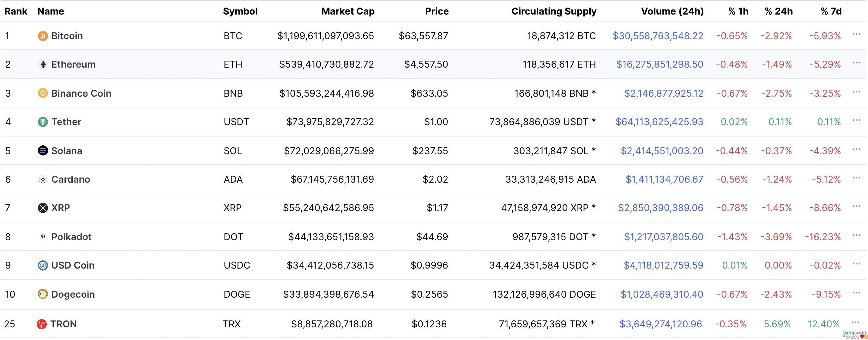
Task: Click the Cardano logo icon
Action: (43, 179)
